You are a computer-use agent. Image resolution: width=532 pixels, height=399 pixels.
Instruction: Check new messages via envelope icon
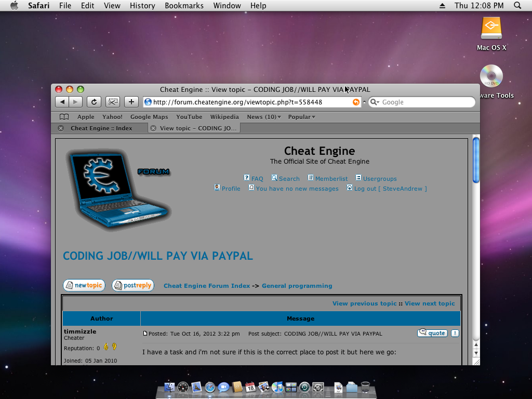coord(251,188)
